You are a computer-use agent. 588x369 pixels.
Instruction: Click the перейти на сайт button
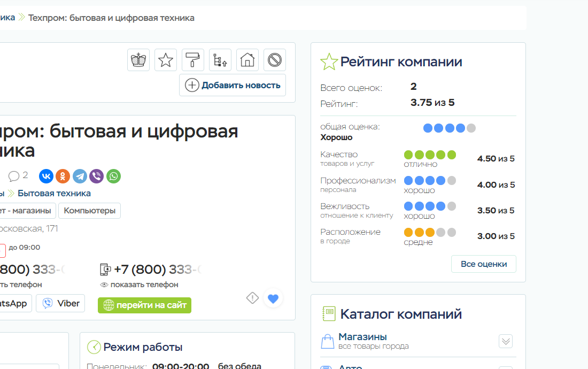[144, 305]
